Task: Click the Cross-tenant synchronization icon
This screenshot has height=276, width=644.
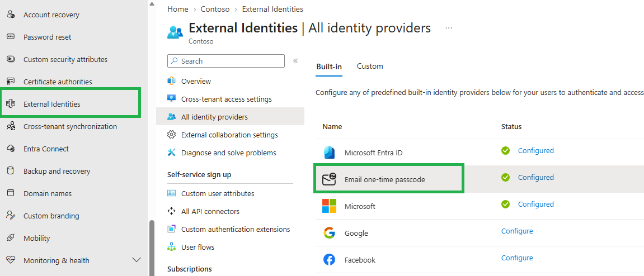Action: point(11,126)
